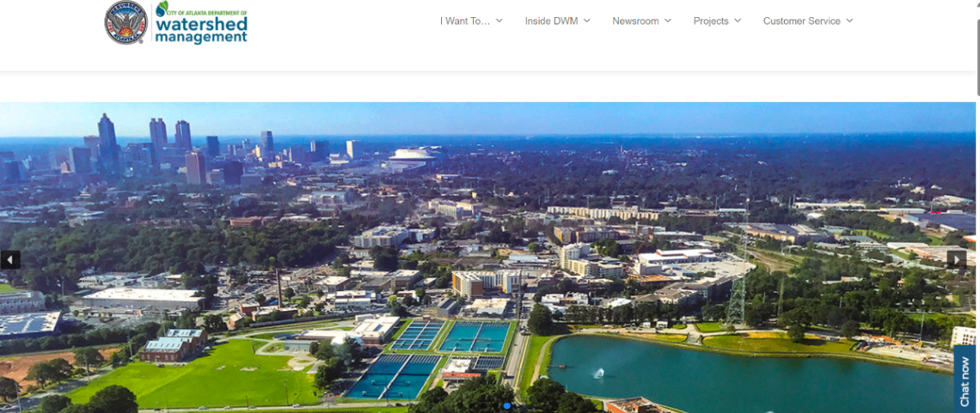Expand the chevron next to 'I Want To…'
This screenshot has width=980, height=413.
coord(499,21)
